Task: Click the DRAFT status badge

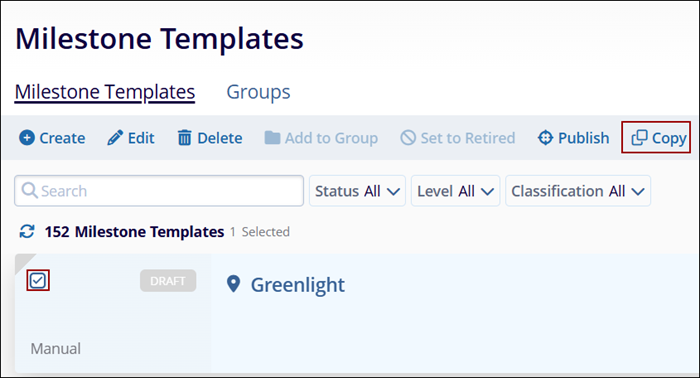Action: [168, 281]
